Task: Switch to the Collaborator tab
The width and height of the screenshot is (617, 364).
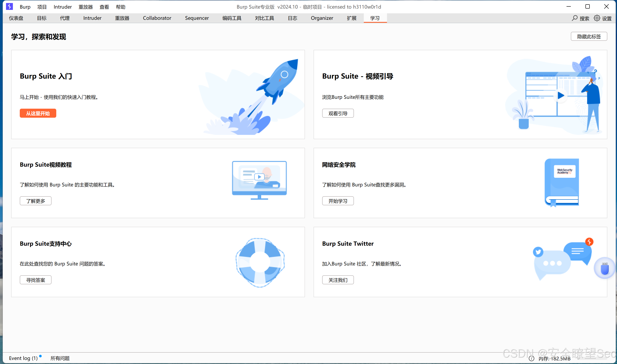Action: (157, 18)
